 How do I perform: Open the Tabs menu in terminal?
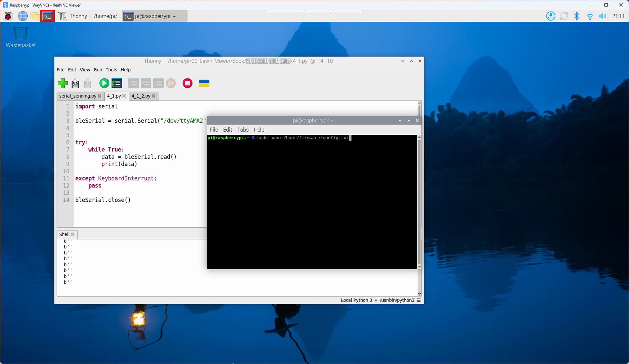click(x=242, y=130)
